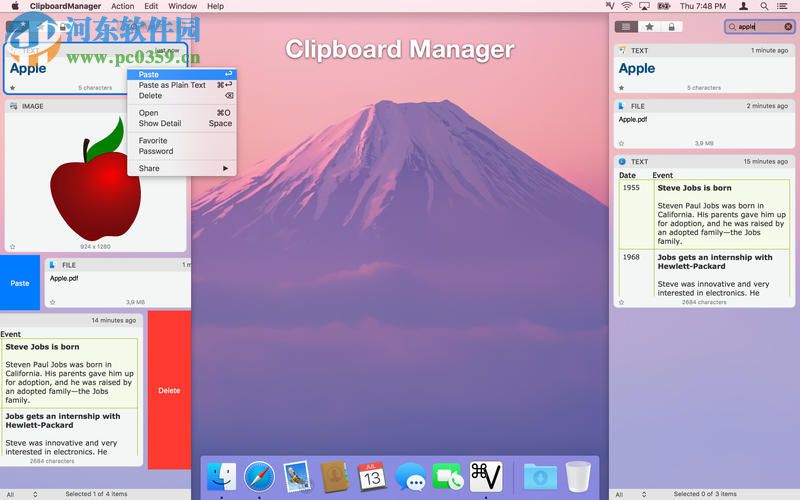
Task: Switch to list view in right panel toolbar
Action: (x=626, y=27)
